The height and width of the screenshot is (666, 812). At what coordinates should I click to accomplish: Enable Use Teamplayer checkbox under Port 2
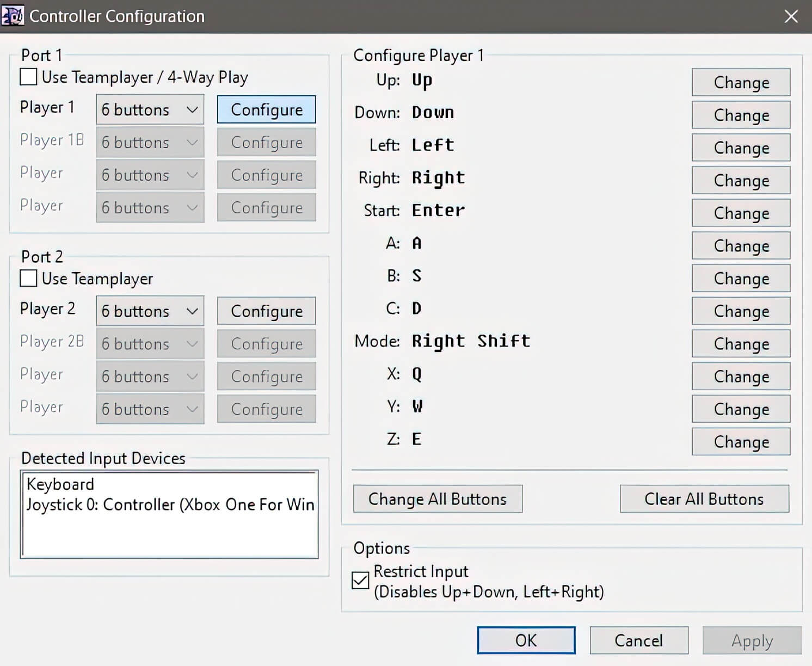28,278
